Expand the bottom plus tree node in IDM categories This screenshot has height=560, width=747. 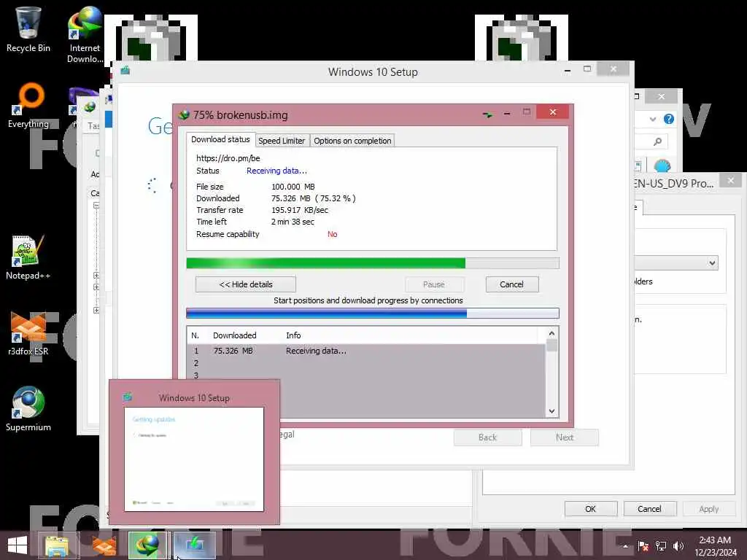point(96,311)
